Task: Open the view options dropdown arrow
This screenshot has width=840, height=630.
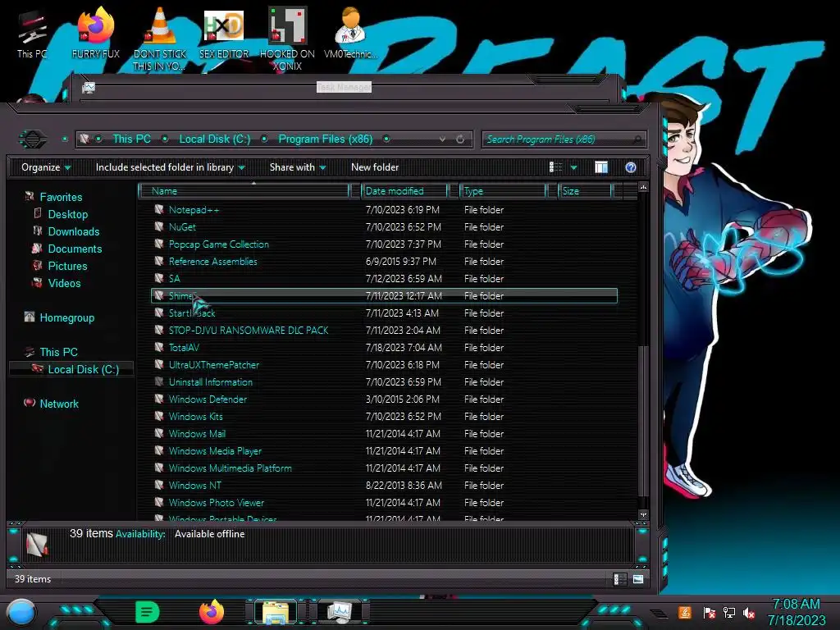Action: 573,167
